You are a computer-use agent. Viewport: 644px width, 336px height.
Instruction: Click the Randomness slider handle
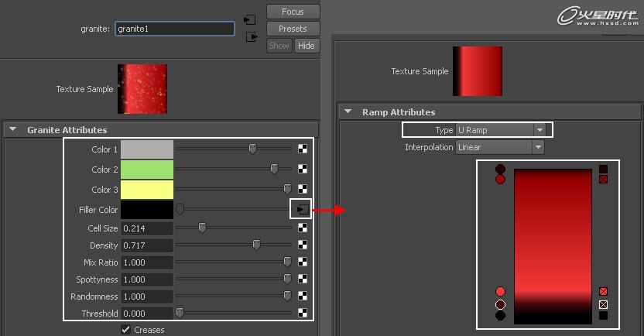point(287,296)
